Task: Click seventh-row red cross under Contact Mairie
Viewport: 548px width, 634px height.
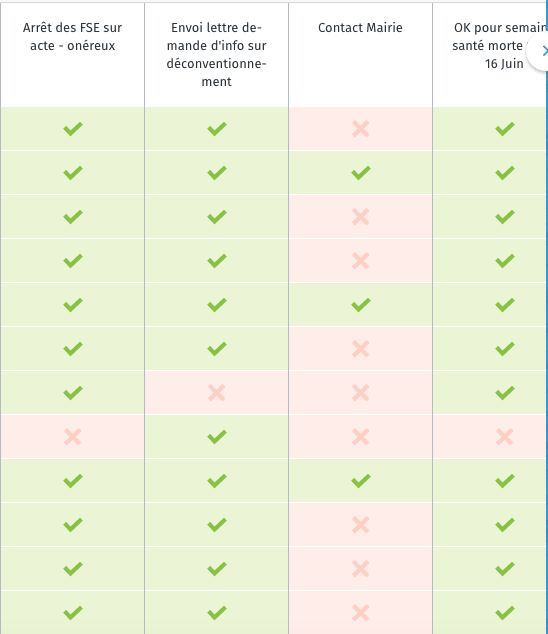Action: click(x=361, y=393)
